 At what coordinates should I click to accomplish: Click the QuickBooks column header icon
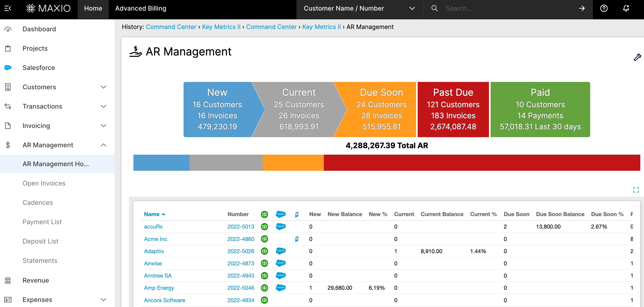click(x=264, y=214)
